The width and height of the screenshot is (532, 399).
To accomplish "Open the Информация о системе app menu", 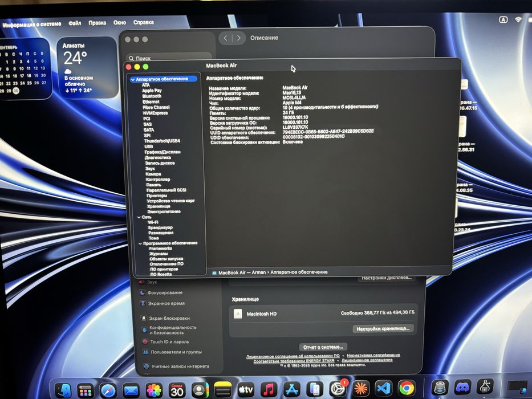I will (32, 24).
